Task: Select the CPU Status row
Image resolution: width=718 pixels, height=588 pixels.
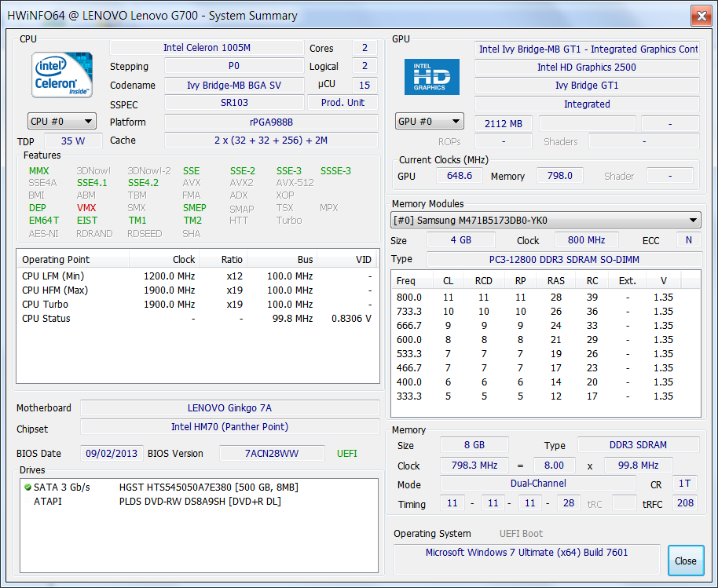Action: coord(198,319)
